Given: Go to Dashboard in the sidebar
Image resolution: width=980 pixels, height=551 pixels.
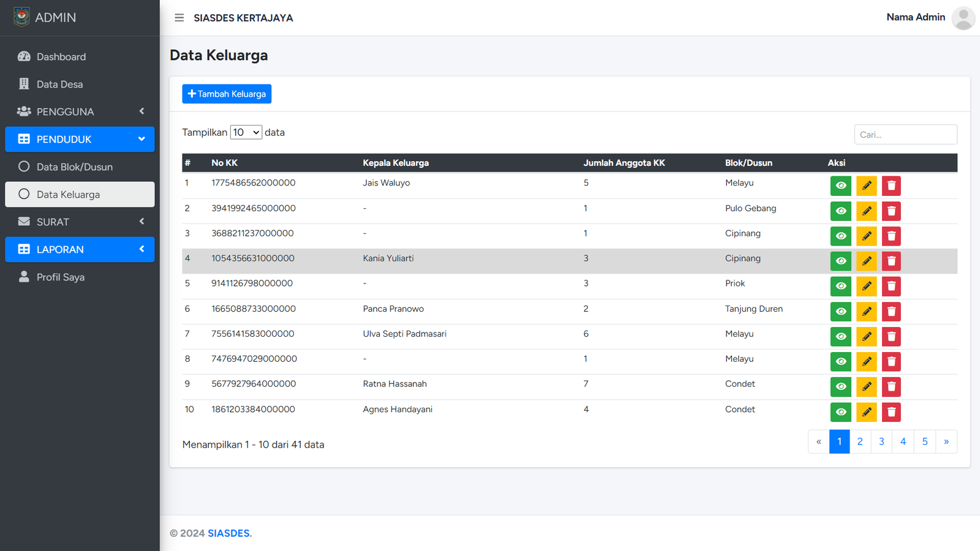Looking at the screenshot, I should (x=61, y=56).
